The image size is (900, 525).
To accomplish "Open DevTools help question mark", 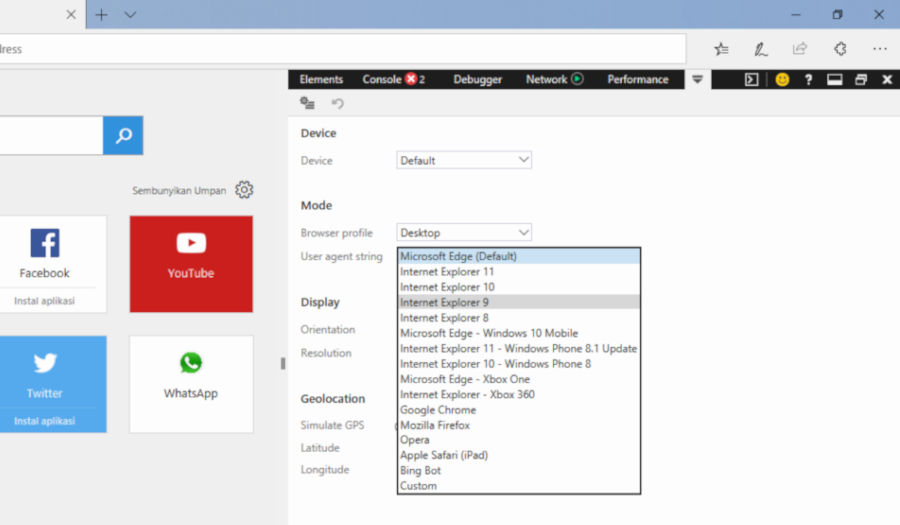I will [x=808, y=79].
